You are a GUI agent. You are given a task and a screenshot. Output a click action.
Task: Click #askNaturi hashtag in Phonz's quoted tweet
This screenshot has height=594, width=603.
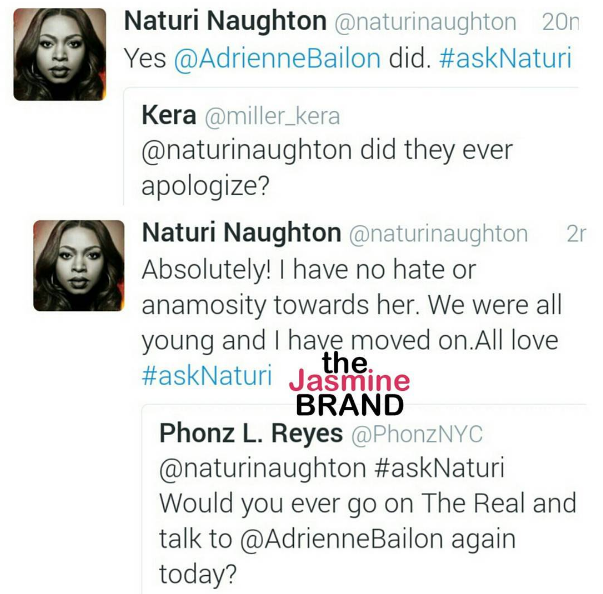point(439,468)
